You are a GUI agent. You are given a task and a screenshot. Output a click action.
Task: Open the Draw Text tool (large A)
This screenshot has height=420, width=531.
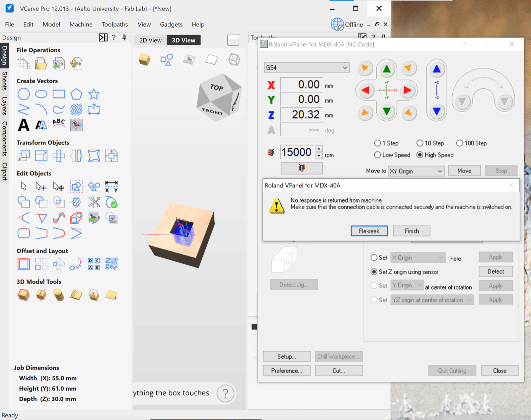pyautogui.click(x=24, y=125)
